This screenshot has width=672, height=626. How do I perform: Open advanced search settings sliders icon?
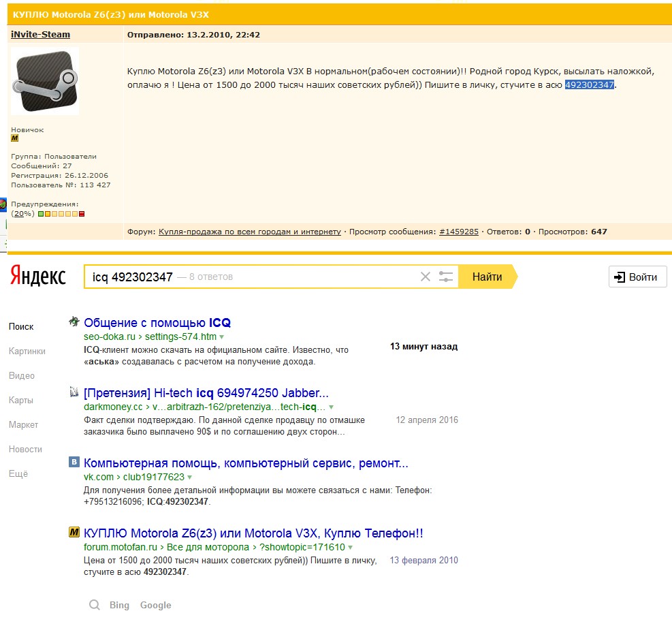click(x=446, y=277)
